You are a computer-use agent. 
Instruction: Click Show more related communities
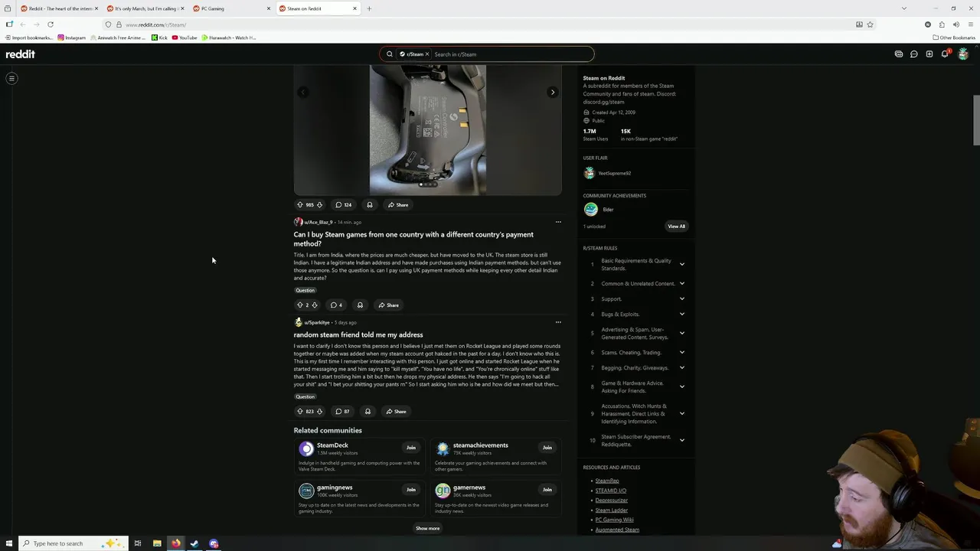(427, 528)
